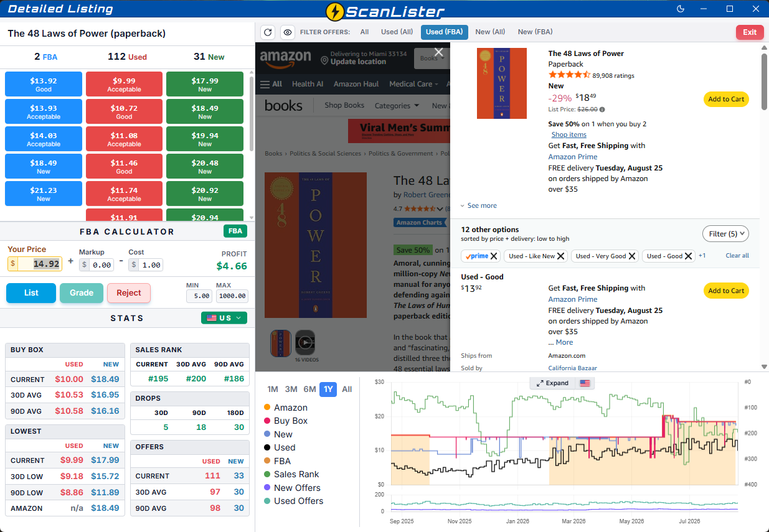
Task: Edit the Your Price field
Action: [x=39, y=264]
